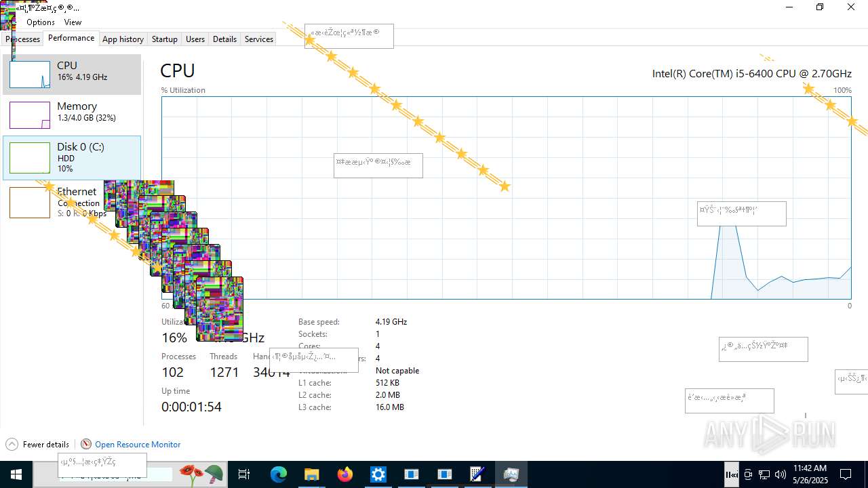
Task: Click the L2 cache value 2.0 MB
Action: [388, 395]
